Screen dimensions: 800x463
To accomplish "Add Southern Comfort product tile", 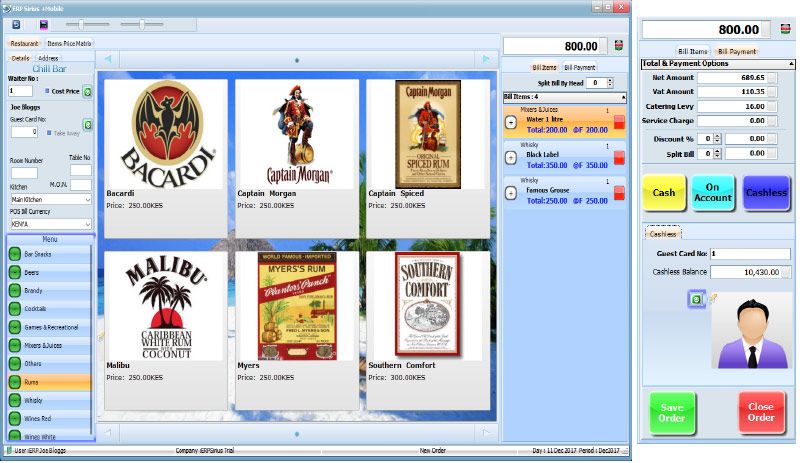I will [x=428, y=330].
